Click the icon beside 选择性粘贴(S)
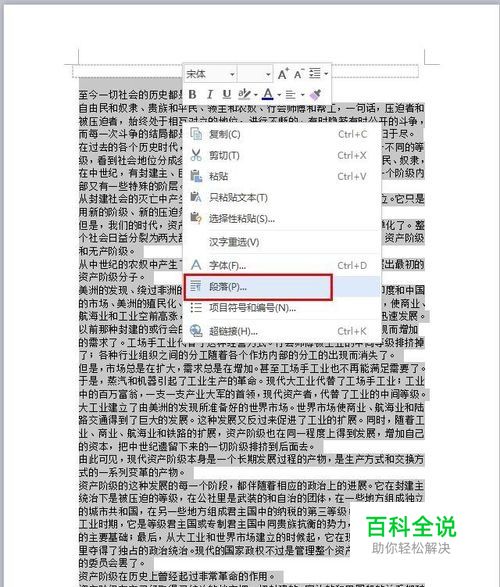 pyautogui.click(x=196, y=218)
